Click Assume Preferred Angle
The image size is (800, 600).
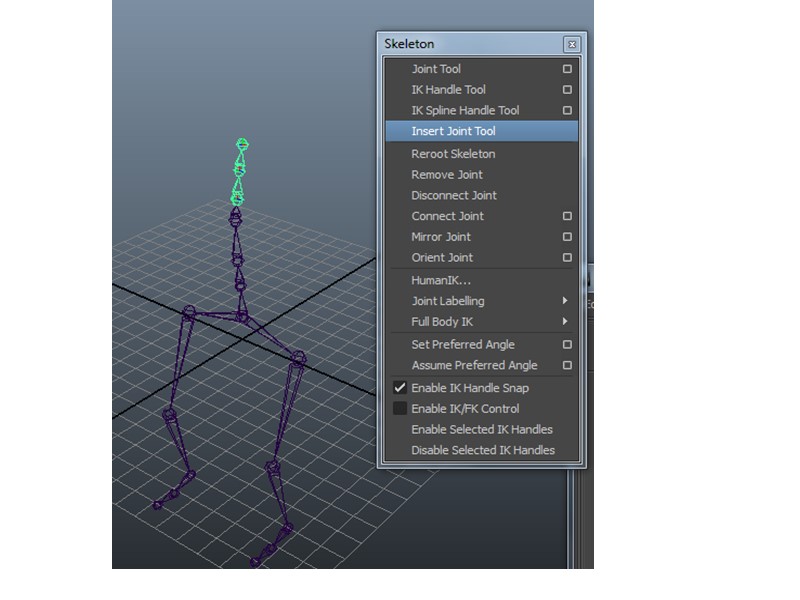tap(474, 365)
